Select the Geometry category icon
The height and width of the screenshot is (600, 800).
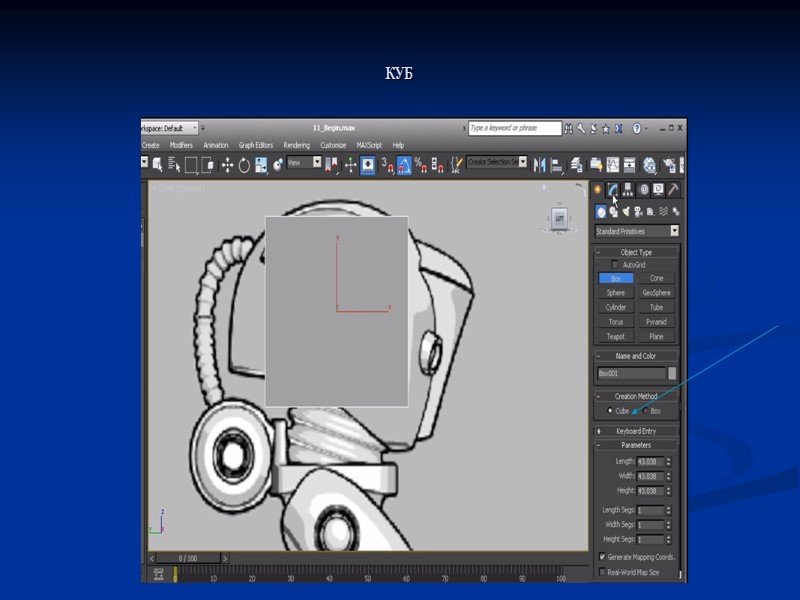coord(601,211)
